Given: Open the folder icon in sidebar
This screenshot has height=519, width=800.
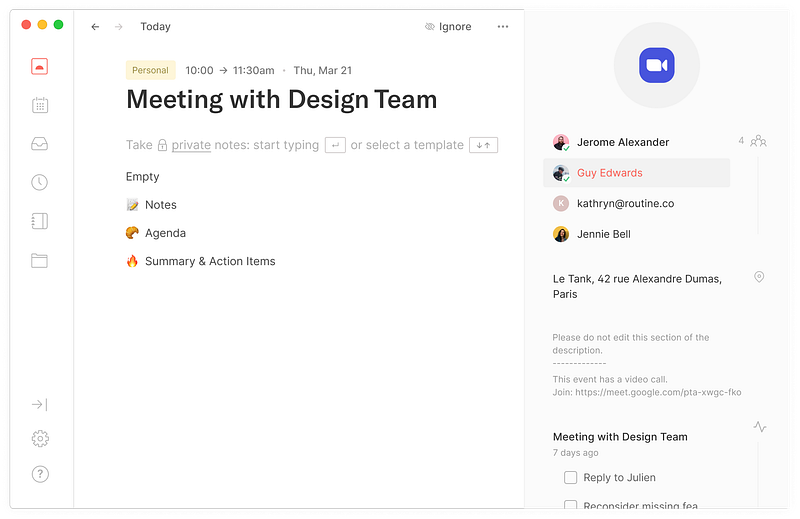Looking at the screenshot, I should tap(40, 260).
